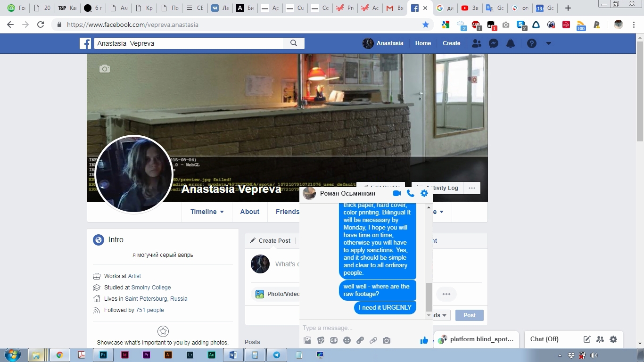Open the Friend Requests icon
The image size is (644, 362).
pos(477,43)
